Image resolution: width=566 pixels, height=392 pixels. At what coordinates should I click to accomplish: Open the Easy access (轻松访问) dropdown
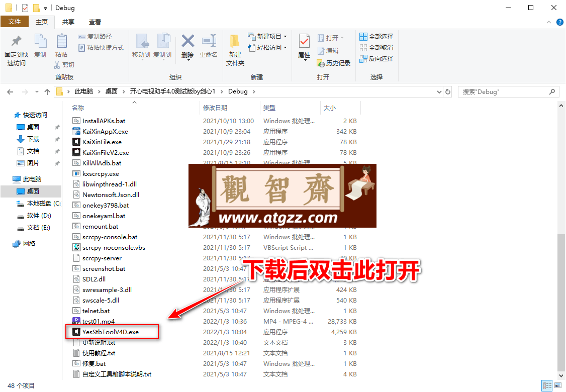pyautogui.click(x=267, y=48)
